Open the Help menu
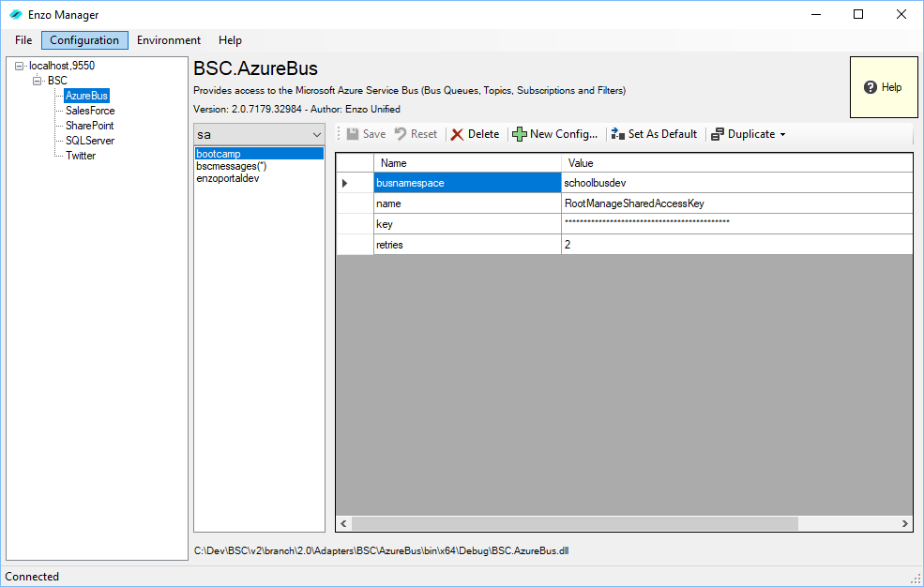Screen dimensions: 924x587 click(x=230, y=40)
